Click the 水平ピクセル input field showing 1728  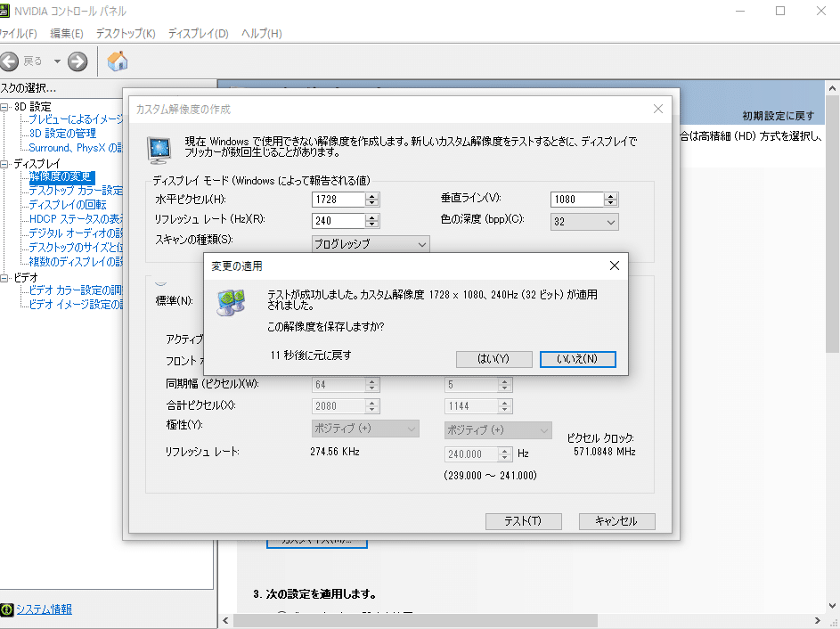point(338,200)
